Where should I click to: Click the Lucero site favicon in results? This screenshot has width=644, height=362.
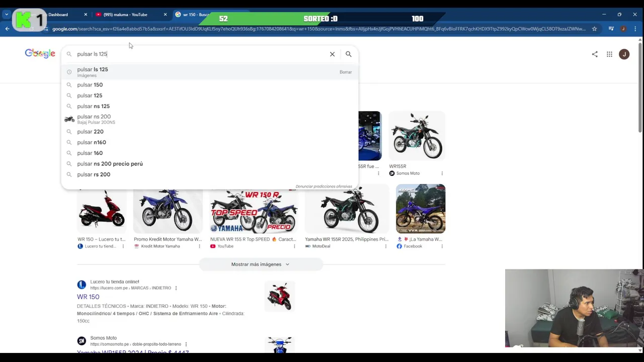click(x=82, y=285)
